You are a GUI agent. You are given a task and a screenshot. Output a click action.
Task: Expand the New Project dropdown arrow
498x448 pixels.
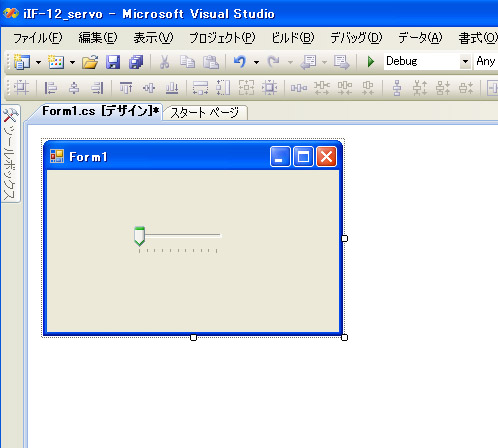[x=39, y=62]
